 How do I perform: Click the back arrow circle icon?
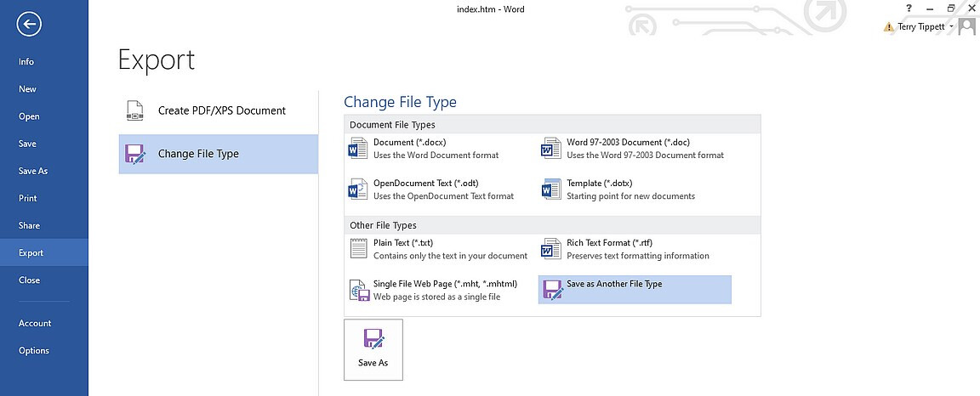(29, 25)
